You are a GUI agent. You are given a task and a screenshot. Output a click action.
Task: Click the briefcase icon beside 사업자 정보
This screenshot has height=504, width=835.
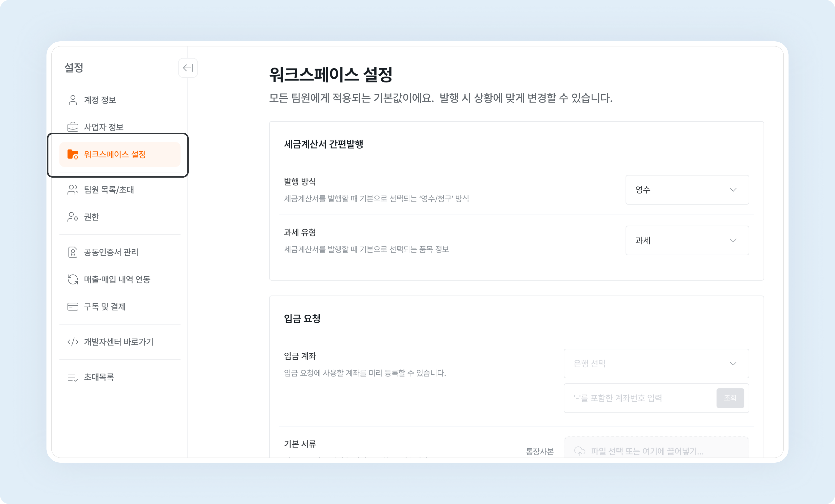click(x=72, y=127)
